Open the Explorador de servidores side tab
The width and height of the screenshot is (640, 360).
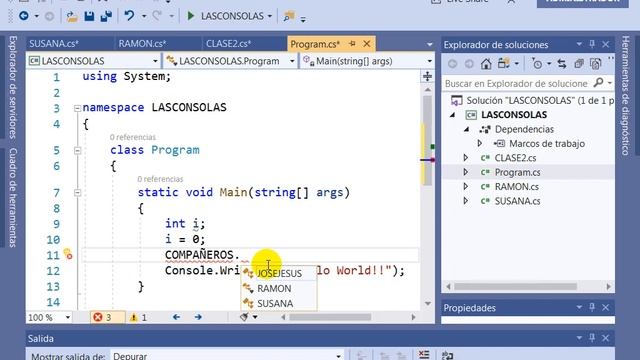13,87
